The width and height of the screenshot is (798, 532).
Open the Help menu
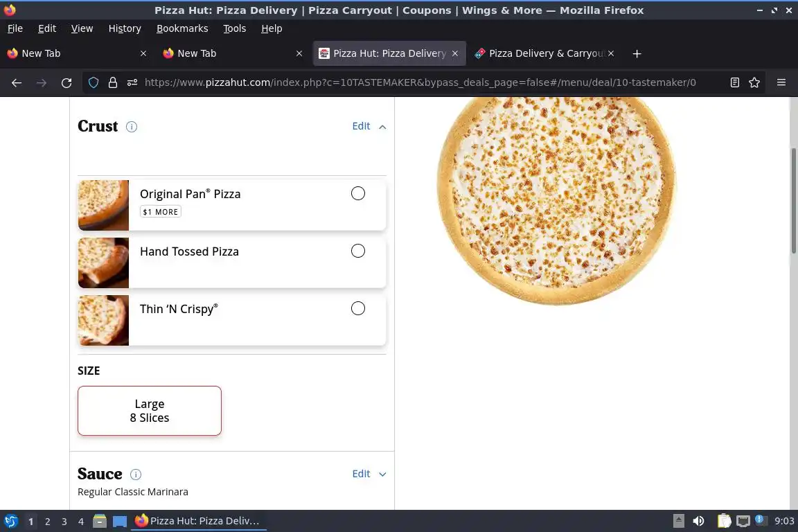272,28
